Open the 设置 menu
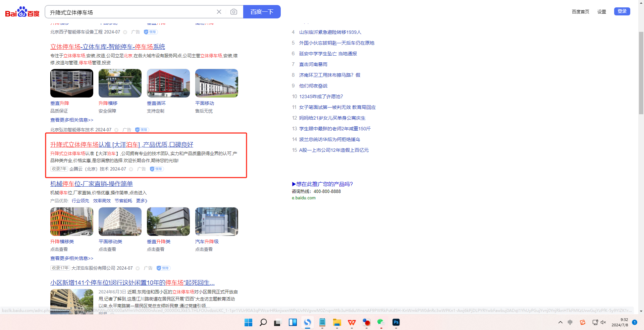This screenshot has width=644, height=330. 602,12
